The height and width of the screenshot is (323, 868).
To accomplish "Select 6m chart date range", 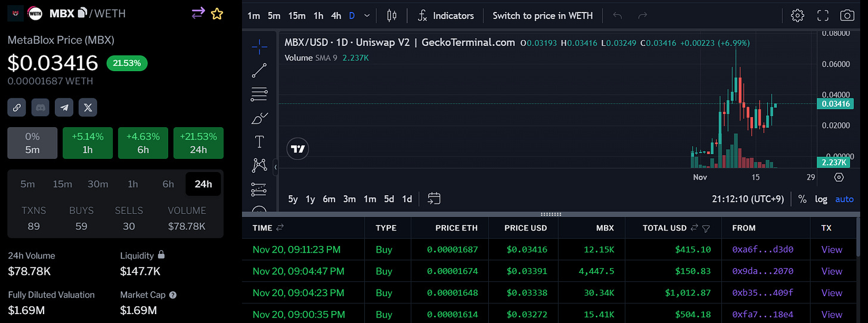I will pyautogui.click(x=329, y=199).
